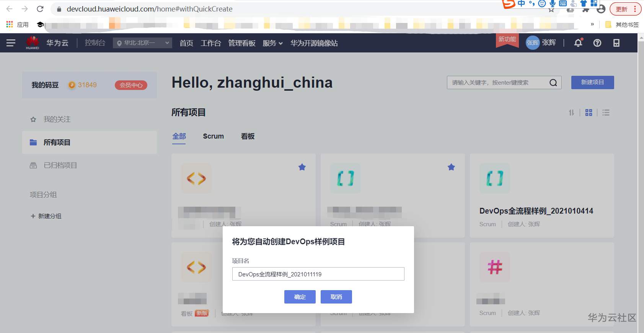This screenshot has height=333, width=644.
Task: Click the document icon beside help
Action: tap(616, 43)
